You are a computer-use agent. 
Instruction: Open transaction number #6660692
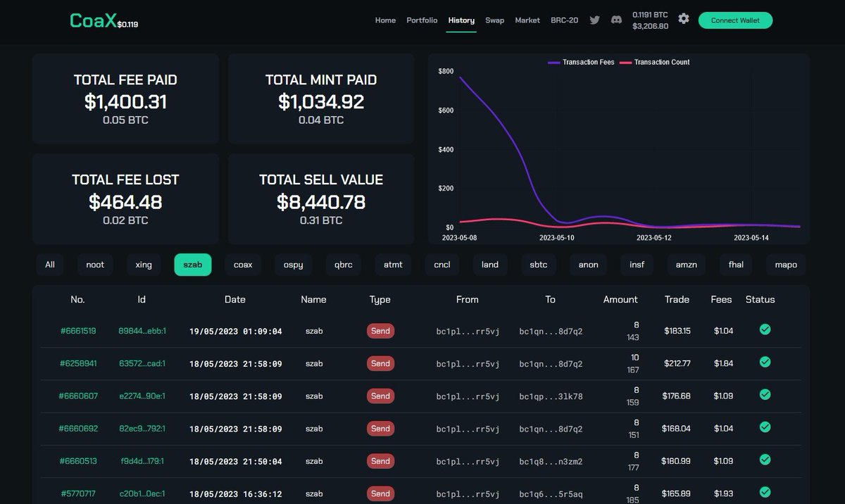[78, 428]
